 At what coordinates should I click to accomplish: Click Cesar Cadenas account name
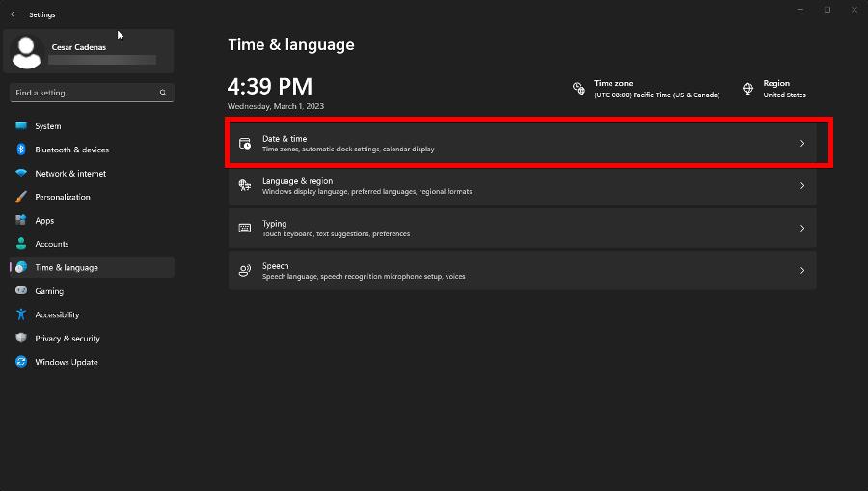[x=79, y=47]
